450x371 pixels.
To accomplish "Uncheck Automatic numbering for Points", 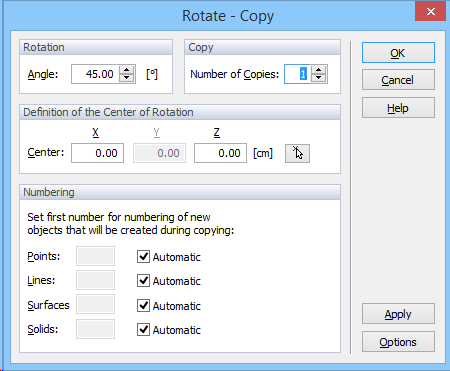I will (x=143, y=257).
